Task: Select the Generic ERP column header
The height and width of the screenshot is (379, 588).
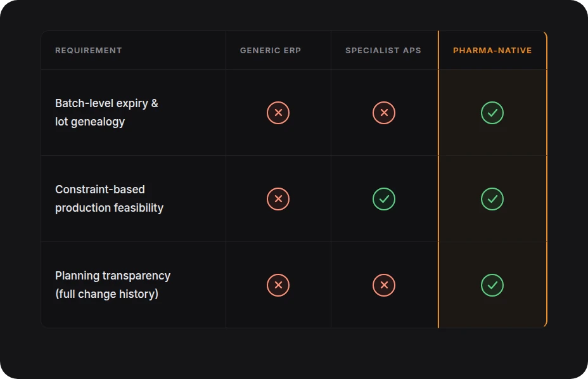Action: [x=271, y=50]
